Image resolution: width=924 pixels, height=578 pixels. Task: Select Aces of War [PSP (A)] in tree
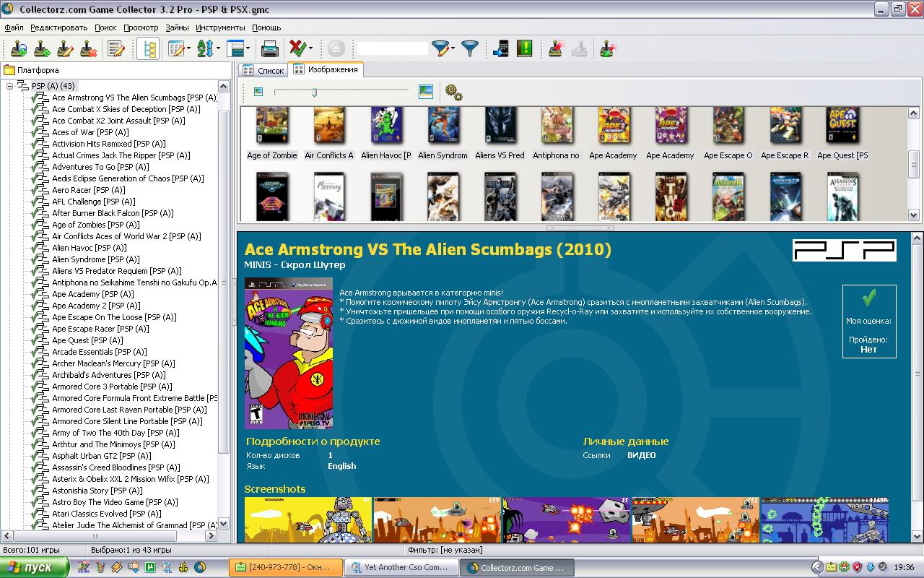[x=90, y=132]
